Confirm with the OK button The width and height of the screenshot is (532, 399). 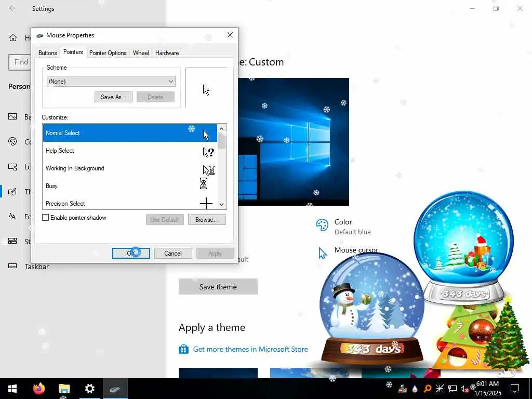131,254
